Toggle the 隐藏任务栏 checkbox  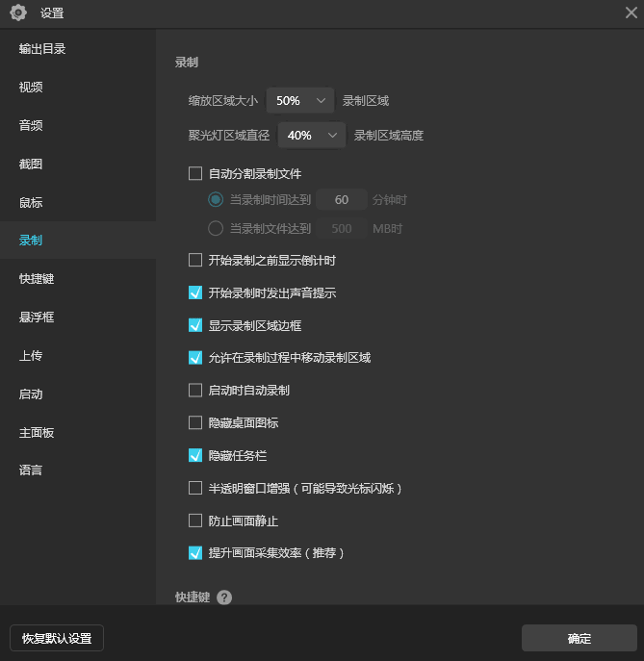tap(195, 455)
